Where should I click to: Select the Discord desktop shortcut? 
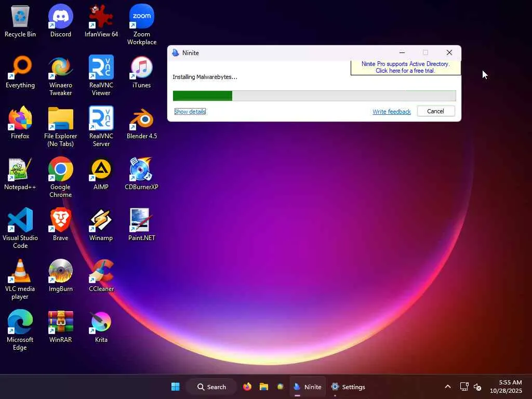[x=61, y=21]
